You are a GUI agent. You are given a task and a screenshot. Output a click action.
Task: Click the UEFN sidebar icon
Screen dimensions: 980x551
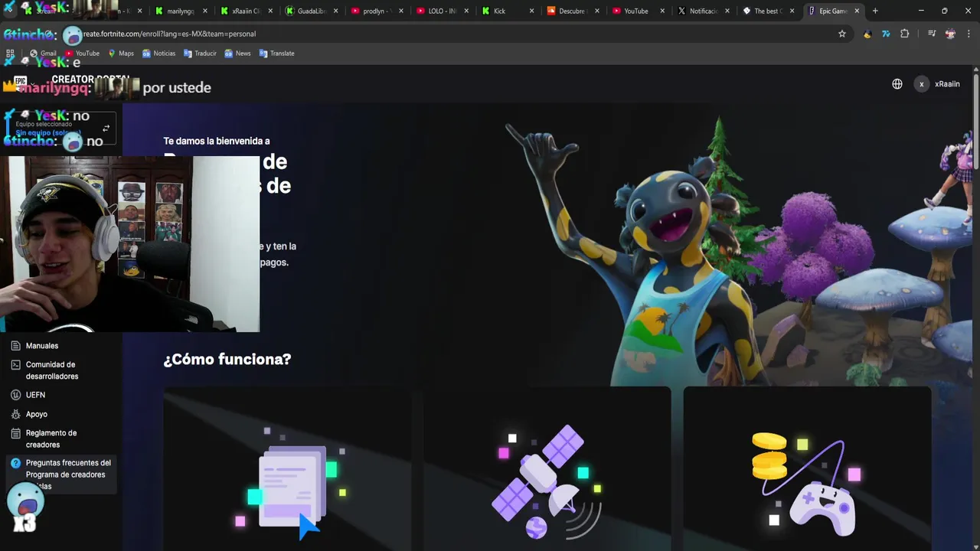tap(15, 395)
